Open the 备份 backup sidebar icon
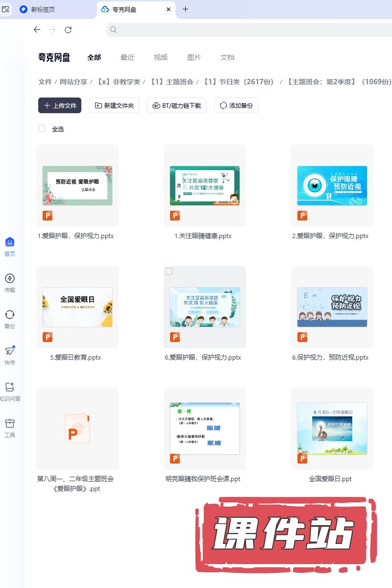The width and height of the screenshot is (392, 588). 10,315
